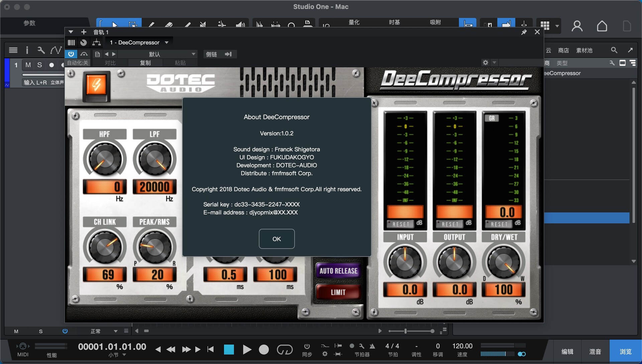642x364 pixels.
Task: Open the inspector info icon
Action: tap(27, 50)
